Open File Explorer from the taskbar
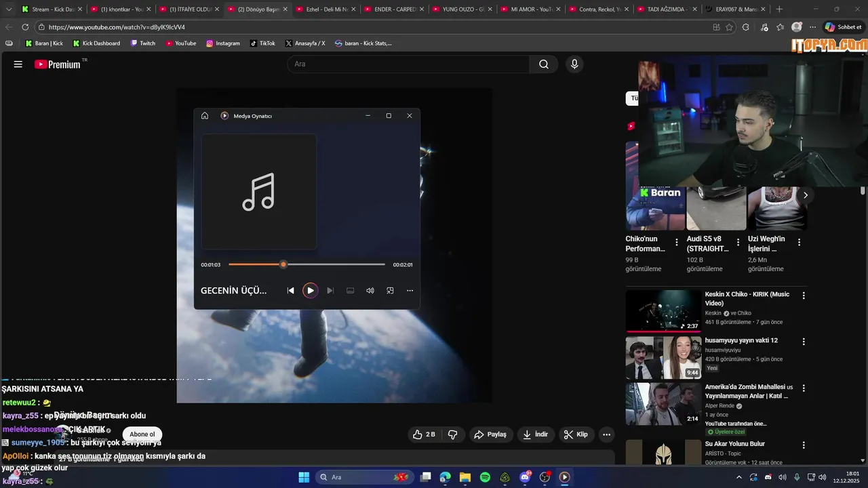868x488 pixels. (465, 477)
